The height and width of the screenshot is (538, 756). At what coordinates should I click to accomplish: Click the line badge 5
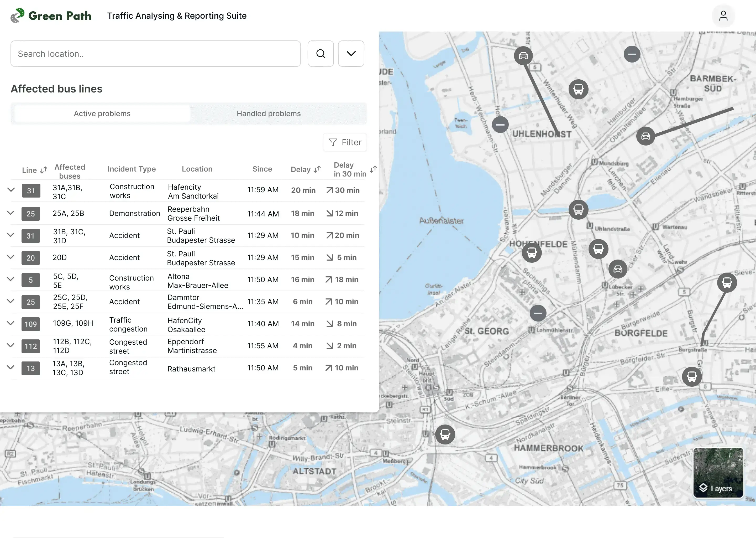click(x=31, y=280)
